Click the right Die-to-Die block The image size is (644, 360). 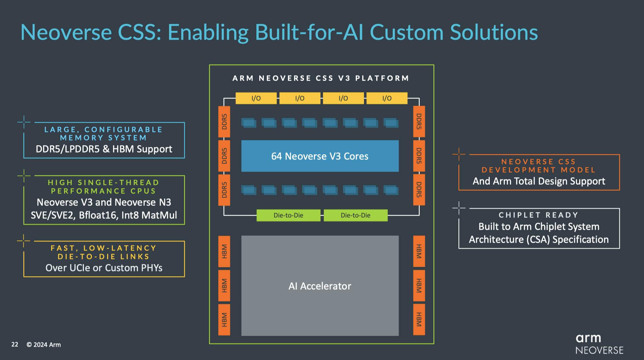355,215
